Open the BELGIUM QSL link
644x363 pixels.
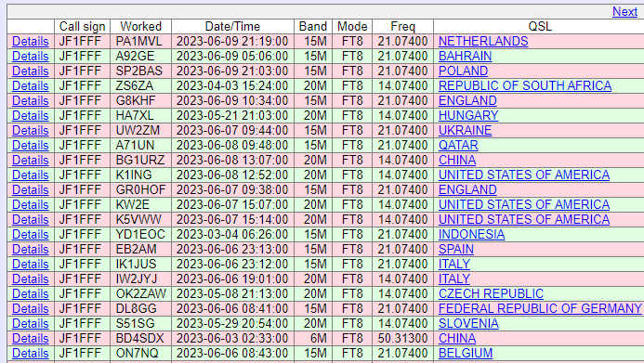click(x=466, y=353)
